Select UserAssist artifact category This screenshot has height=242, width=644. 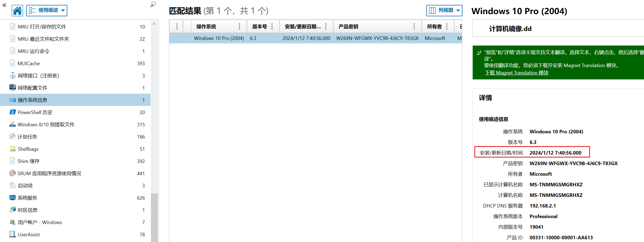pyautogui.click(x=75, y=234)
